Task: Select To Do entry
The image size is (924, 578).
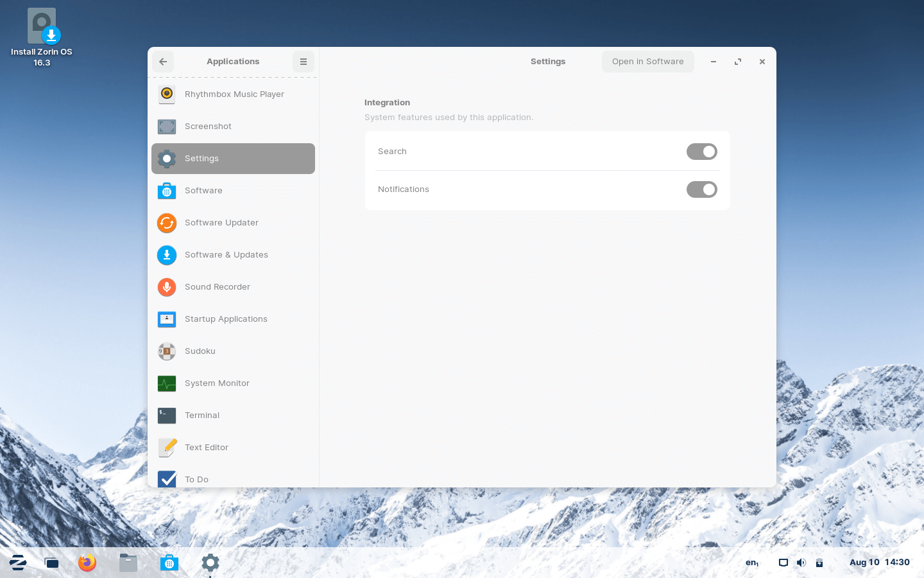Action: 234,476
